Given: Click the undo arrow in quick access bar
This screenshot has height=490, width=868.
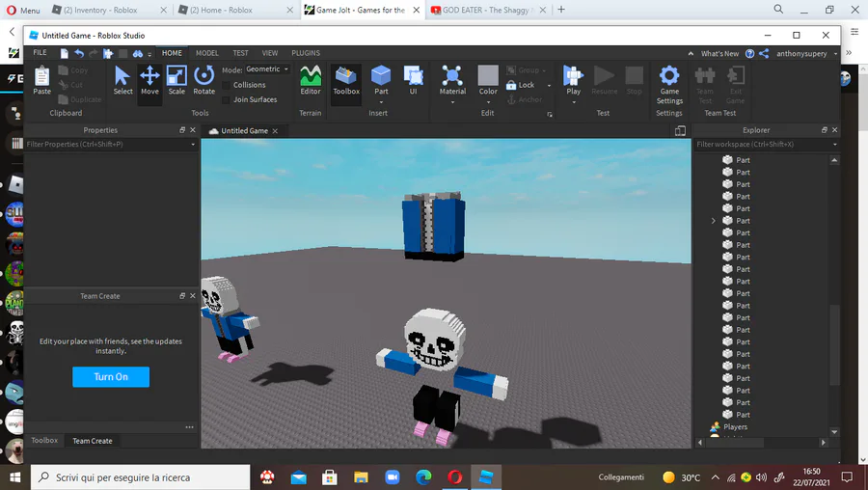Looking at the screenshot, I should point(79,53).
